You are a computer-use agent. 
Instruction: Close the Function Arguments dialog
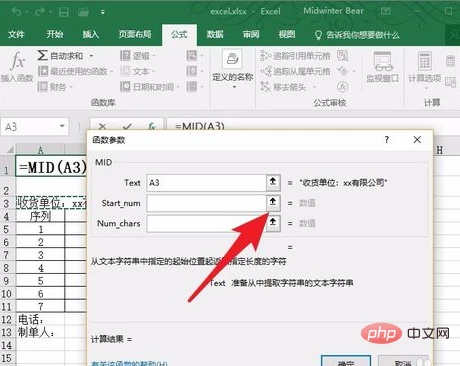coord(417,139)
